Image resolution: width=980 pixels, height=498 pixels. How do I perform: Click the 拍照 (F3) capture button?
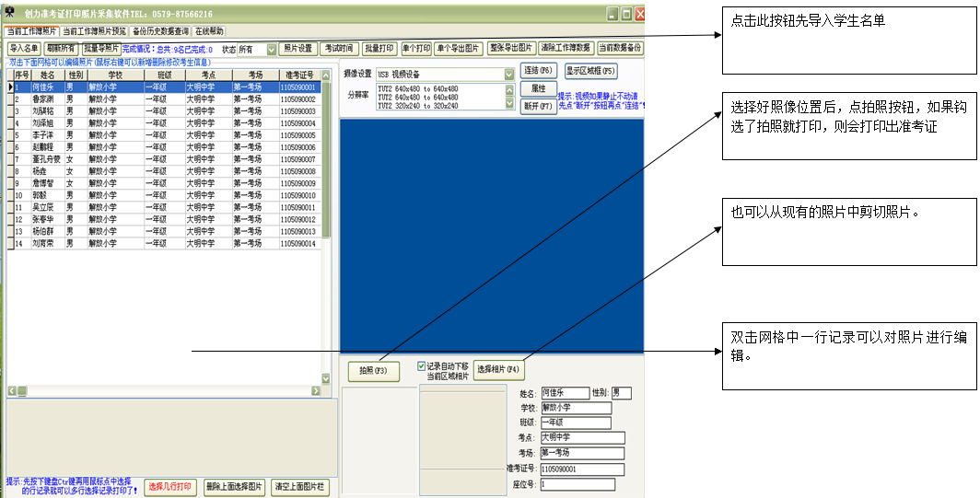pos(373,371)
